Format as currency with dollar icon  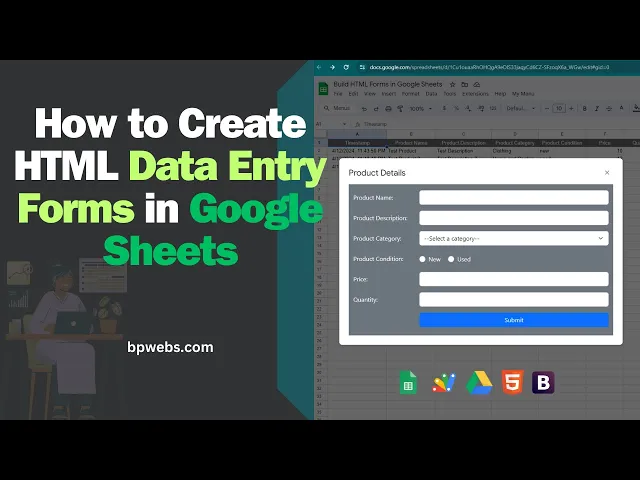click(444, 109)
